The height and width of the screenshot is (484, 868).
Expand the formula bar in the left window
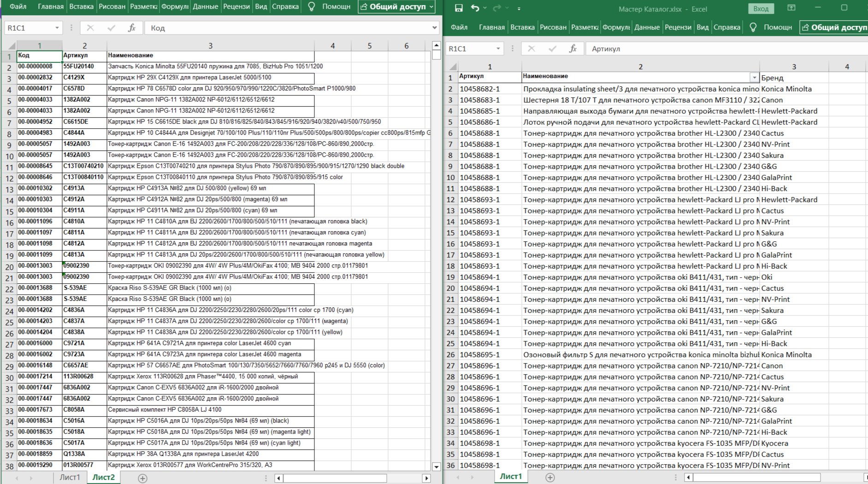(434, 28)
